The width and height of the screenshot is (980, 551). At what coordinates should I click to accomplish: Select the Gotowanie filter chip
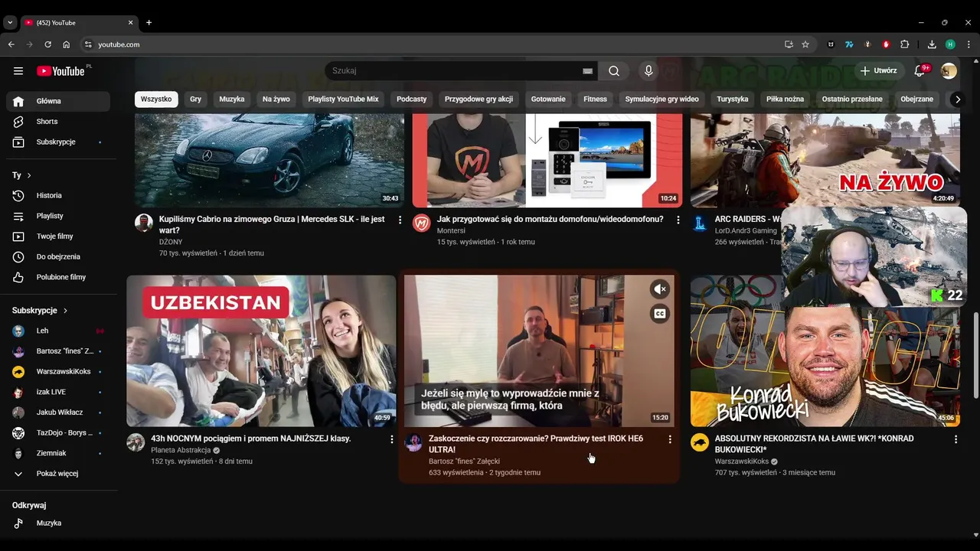[x=548, y=99]
